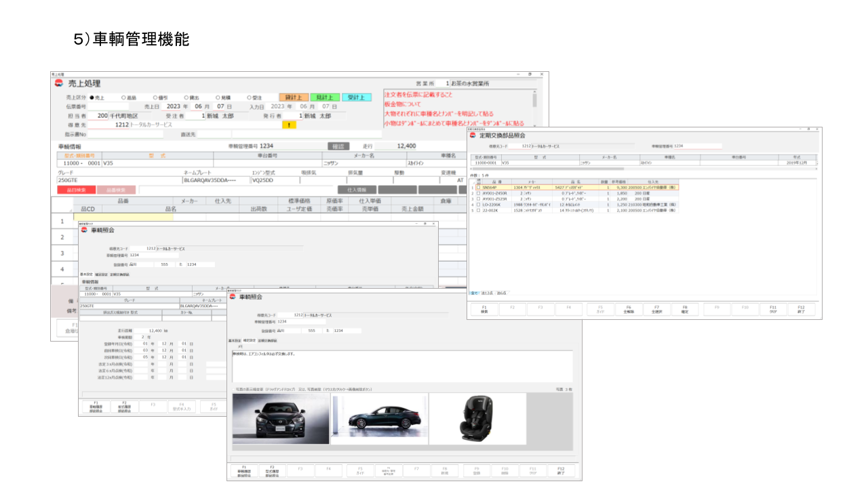
Task: Click the cyan 受計上 button
Action: (357, 98)
